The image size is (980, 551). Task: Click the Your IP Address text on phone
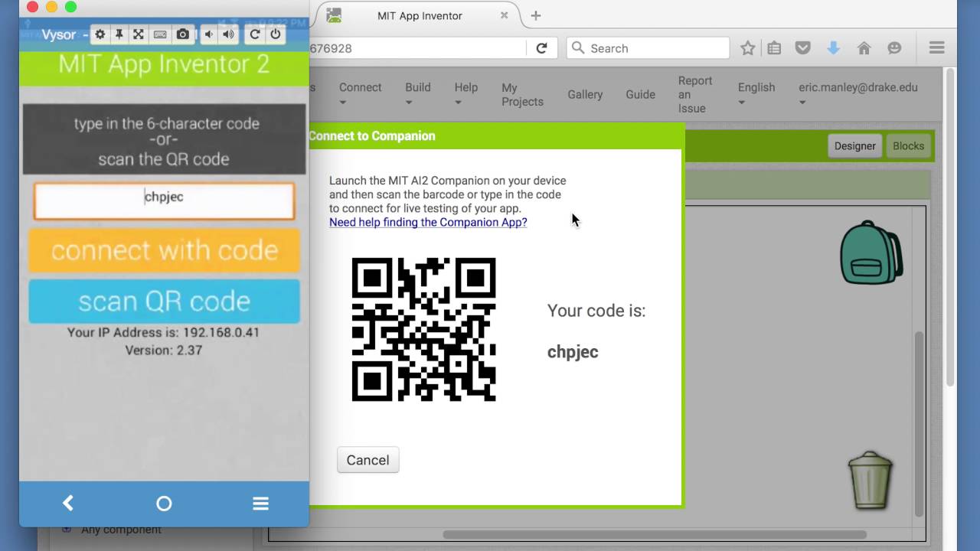coord(163,332)
